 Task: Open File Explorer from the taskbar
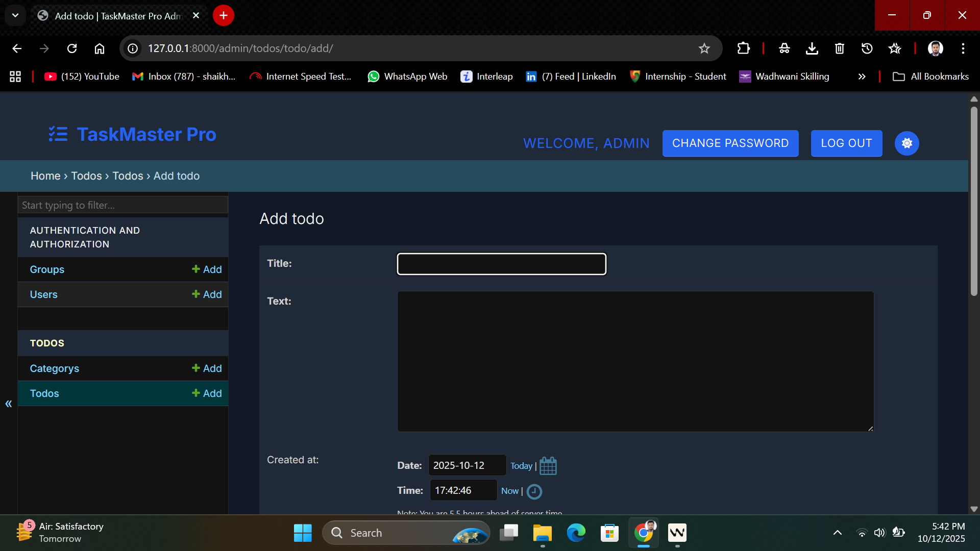coord(543,533)
